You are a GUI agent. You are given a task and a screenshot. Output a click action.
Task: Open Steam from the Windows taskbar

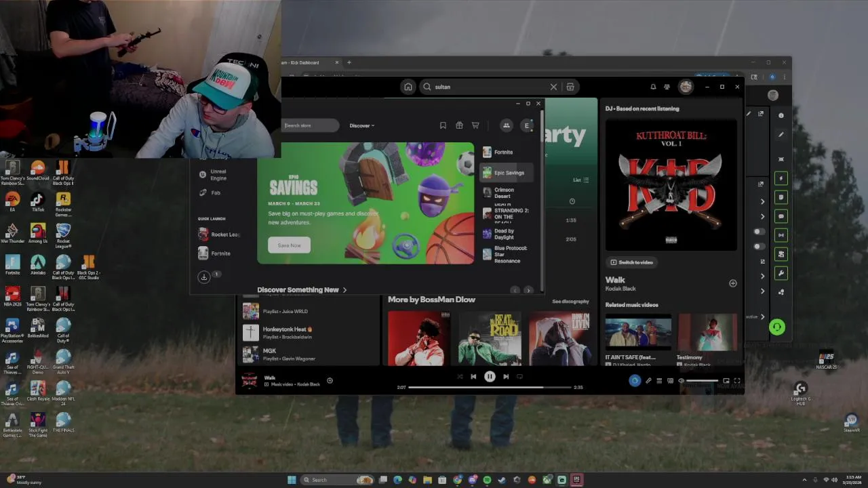(502, 480)
